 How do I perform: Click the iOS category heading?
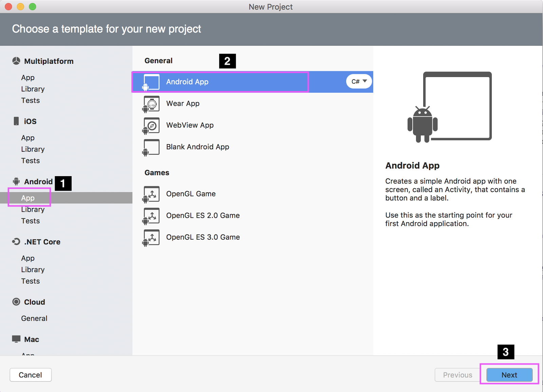coord(30,121)
